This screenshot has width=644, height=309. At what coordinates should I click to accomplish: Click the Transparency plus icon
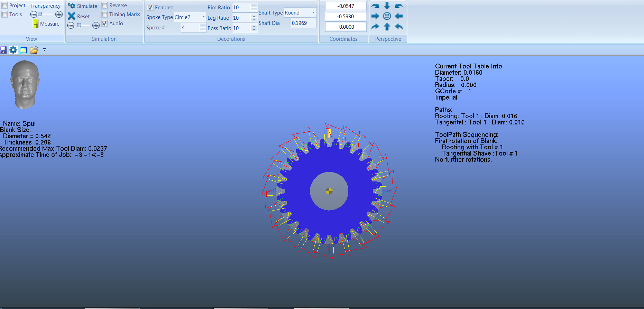[x=59, y=15]
